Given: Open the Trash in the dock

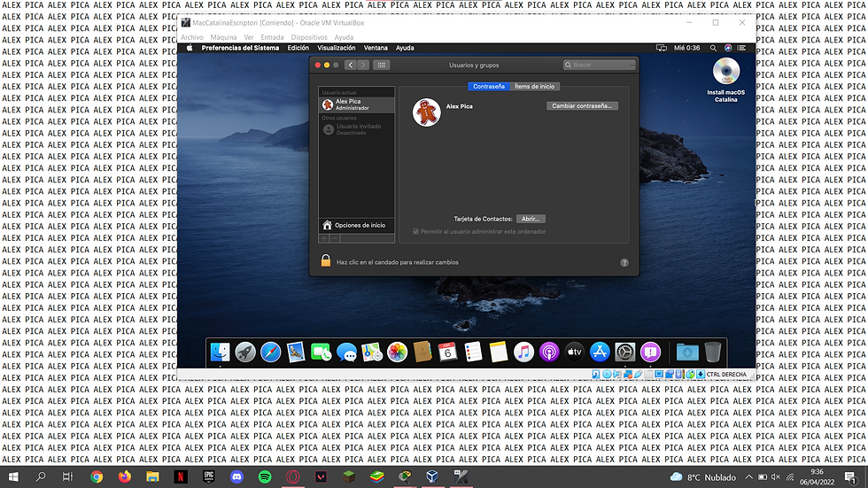Looking at the screenshot, I should point(712,352).
